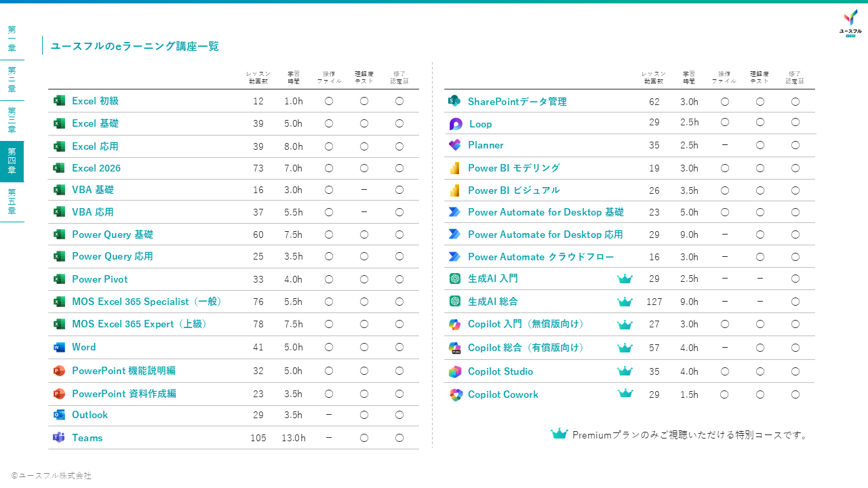This screenshot has height=488, width=868.
Task: Click the crown icon on Copilot Studio row
Action: 625,371
